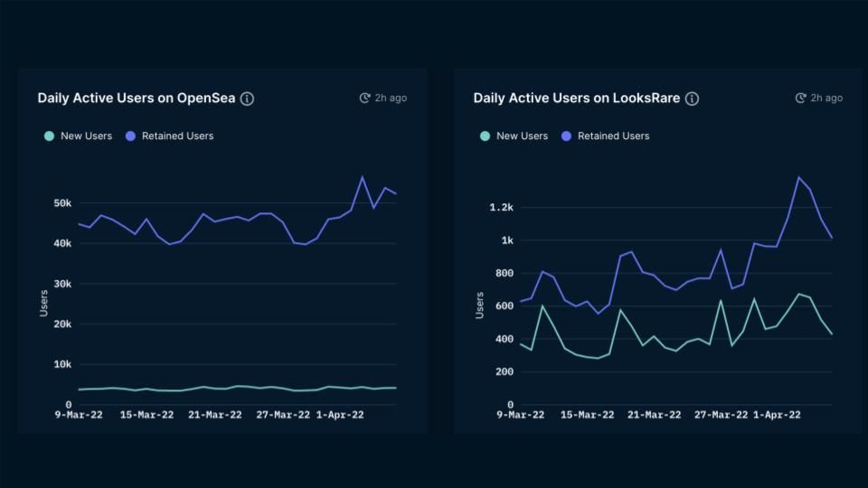The image size is (868, 488).
Task: Select the 'New Users' legend label on OpenSea chart
Action: (87, 136)
